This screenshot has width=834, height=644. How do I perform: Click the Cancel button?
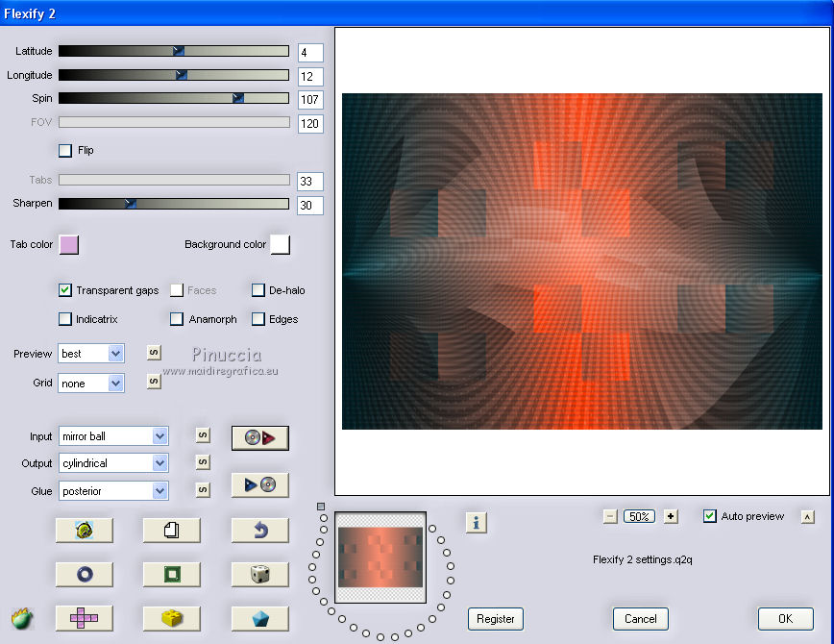click(x=641, y=619)
